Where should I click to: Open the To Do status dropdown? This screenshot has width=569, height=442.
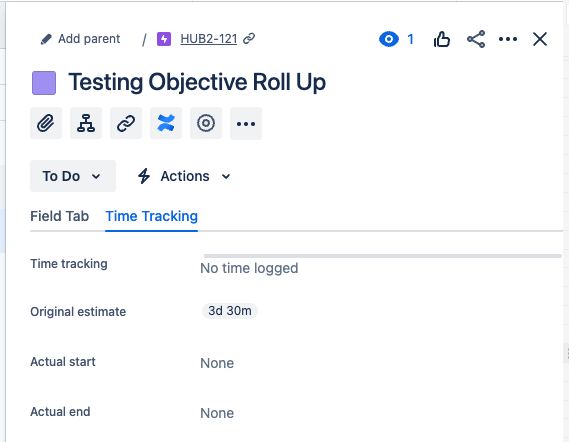[x=73, y=176]
